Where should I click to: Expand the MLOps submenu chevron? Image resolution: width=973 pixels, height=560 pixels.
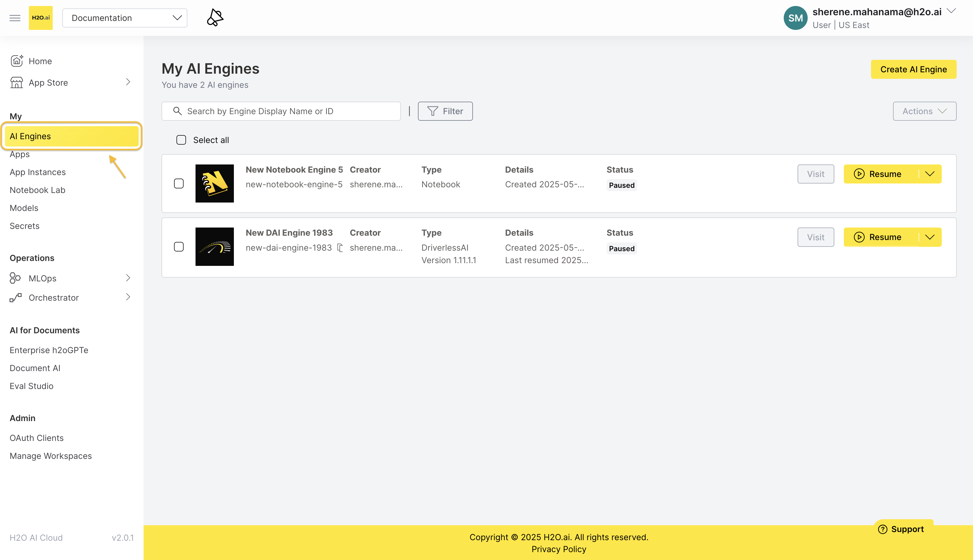coord(128,278)
